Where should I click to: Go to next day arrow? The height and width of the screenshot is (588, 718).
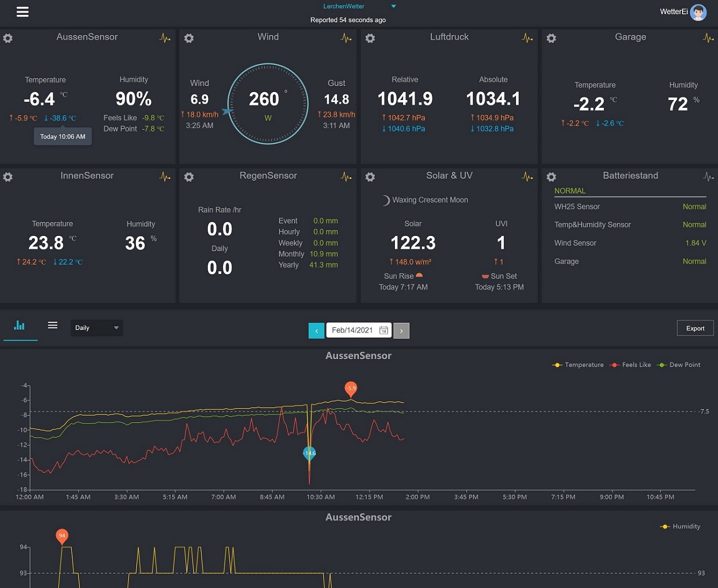[401, 331]
